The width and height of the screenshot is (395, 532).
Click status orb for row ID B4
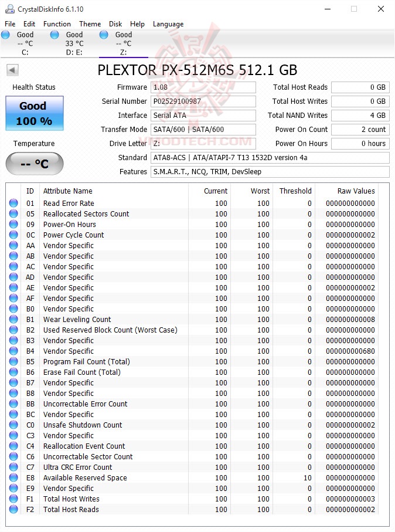[13, 351]
